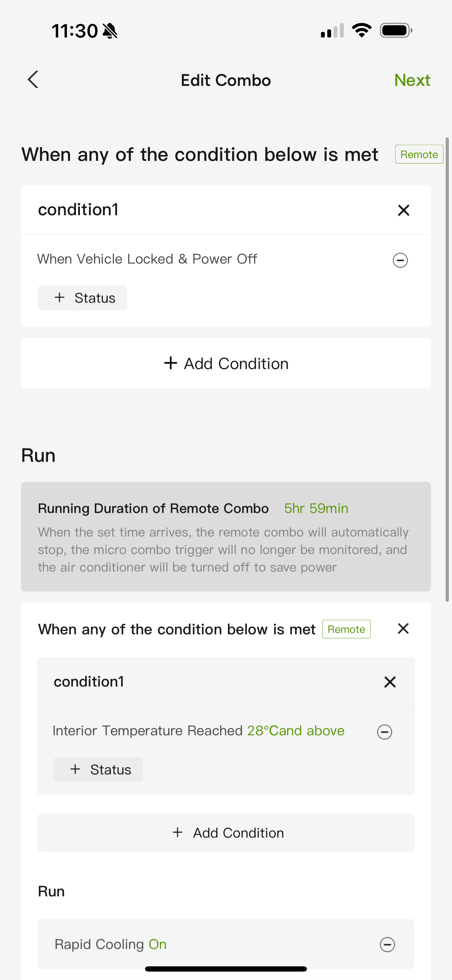Viewport: 452px width, 980px height.
Task: Edit the 28°C and above temperature value
Action: tap(296, 731)
